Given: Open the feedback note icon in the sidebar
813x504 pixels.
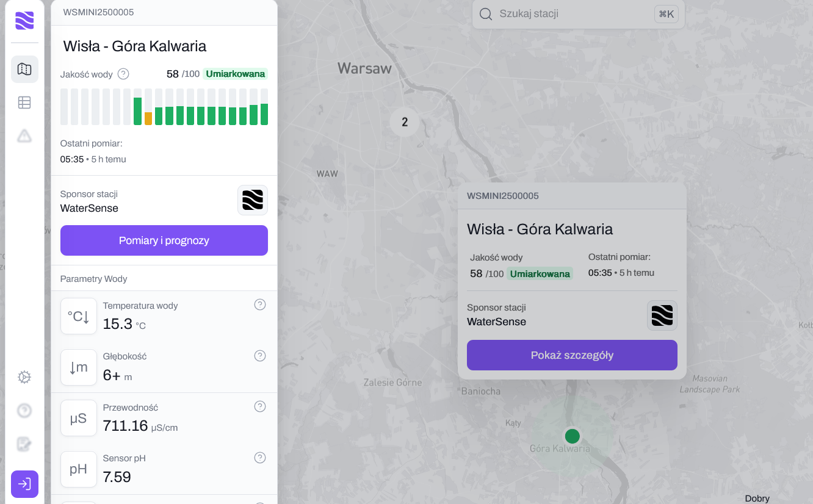Looking at the screenshot, I should point(24,444).
